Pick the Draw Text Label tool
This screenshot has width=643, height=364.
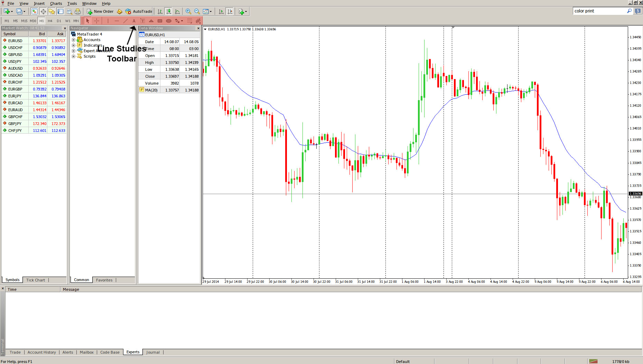coord(142,21)
